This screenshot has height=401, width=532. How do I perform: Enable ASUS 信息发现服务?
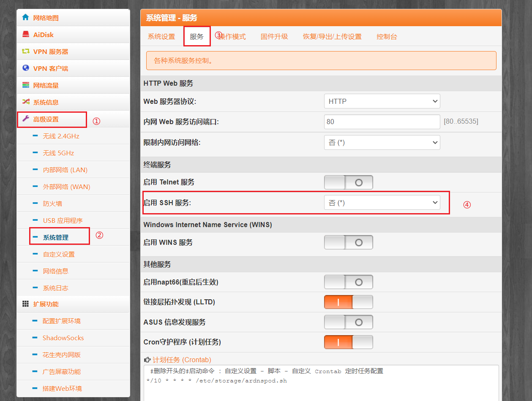(348, 322)
